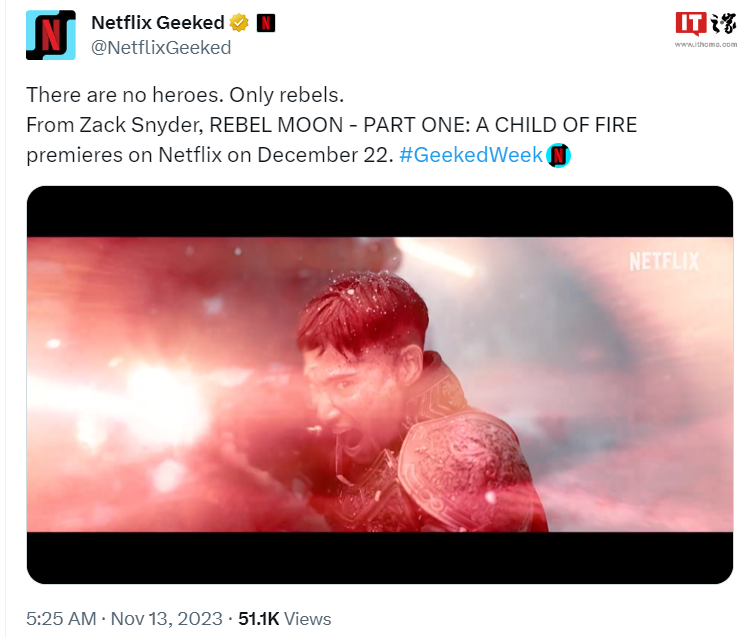Viewport: 749px width, 638px height.
Task: Open the #GeekedWeek hashtag link
Action: point(470,155)
